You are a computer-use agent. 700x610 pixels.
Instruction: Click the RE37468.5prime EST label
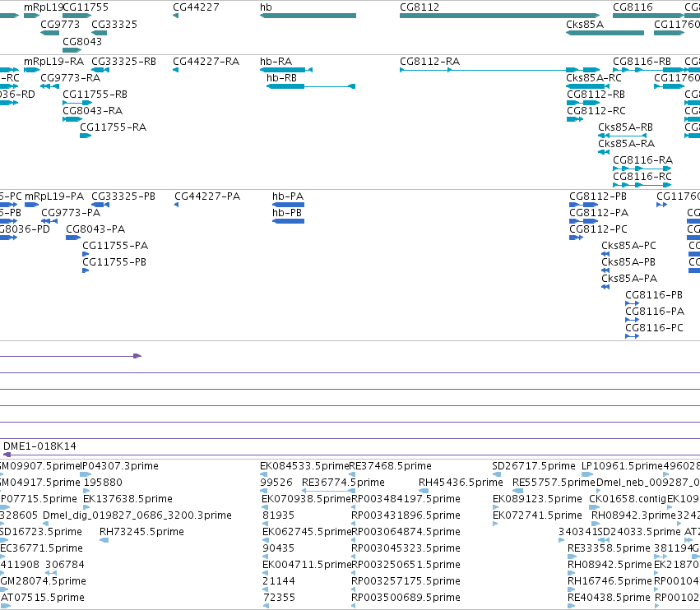coord(390,466)
